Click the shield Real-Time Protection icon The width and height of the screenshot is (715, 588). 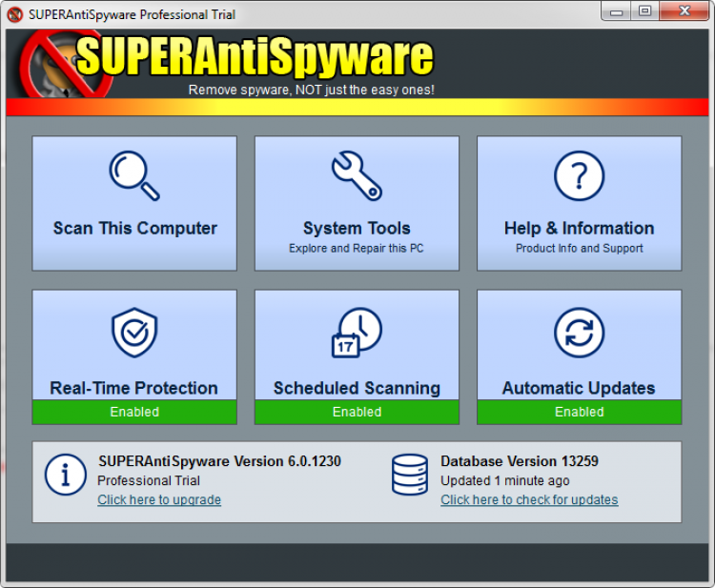coord(134,333)
